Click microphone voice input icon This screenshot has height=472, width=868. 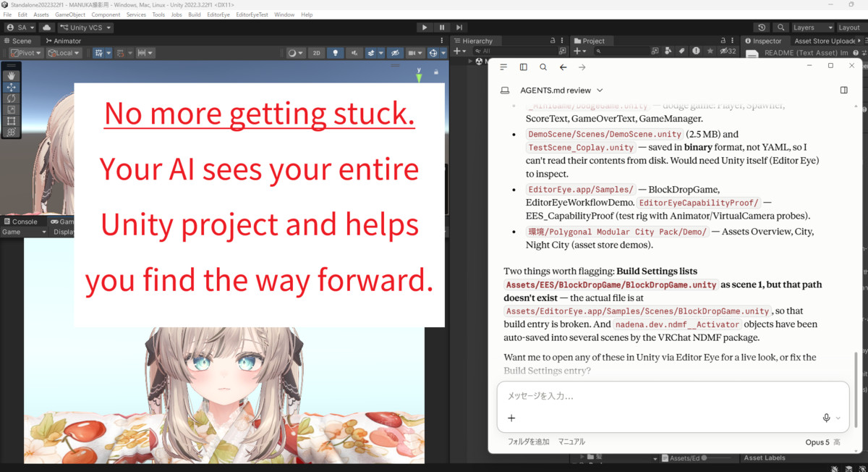[826, 418]
